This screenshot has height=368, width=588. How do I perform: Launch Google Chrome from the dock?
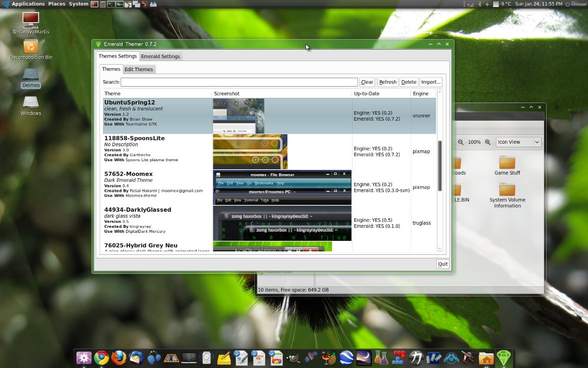[x=101, y=357]
